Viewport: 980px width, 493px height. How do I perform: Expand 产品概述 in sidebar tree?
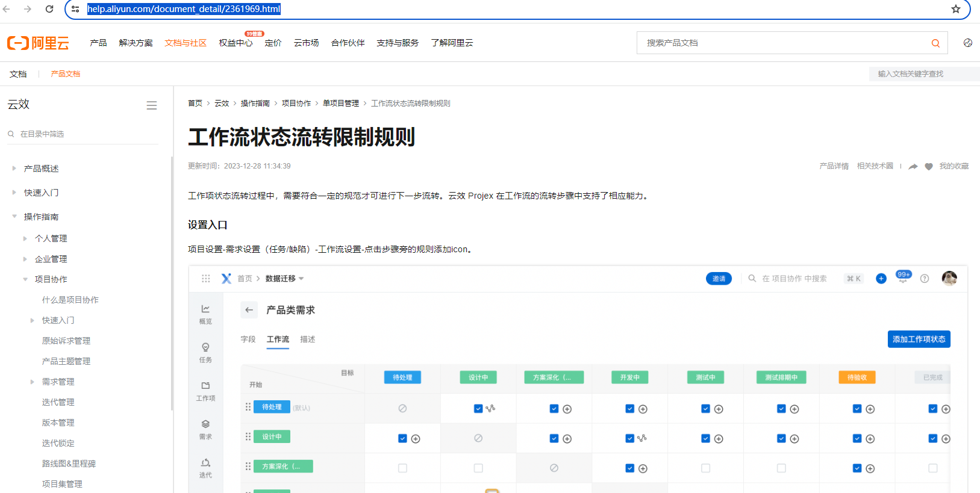click(14, 169)
